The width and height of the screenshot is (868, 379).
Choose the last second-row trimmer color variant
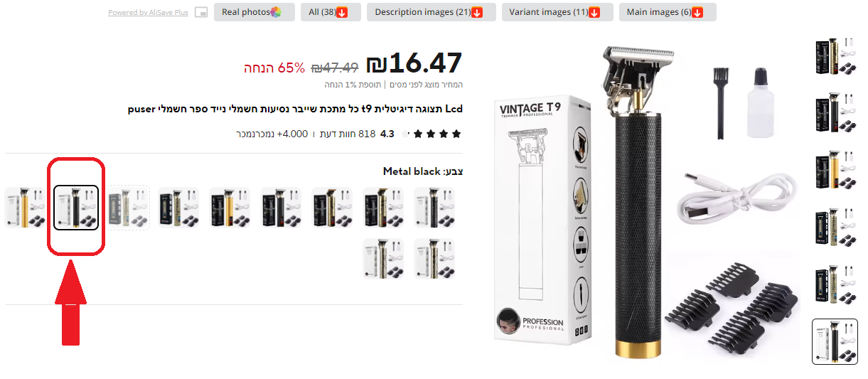click(x=383, y=259)
